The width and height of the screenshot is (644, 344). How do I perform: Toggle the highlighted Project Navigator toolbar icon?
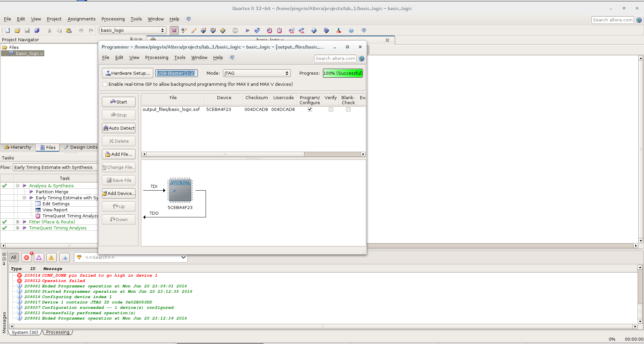[x=174, y=30]
